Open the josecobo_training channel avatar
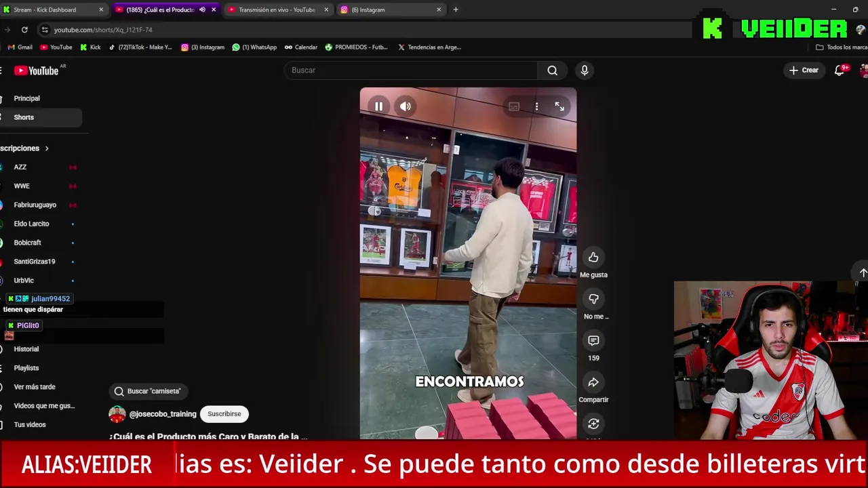This screenshot has width=868, height=488. 117,414
